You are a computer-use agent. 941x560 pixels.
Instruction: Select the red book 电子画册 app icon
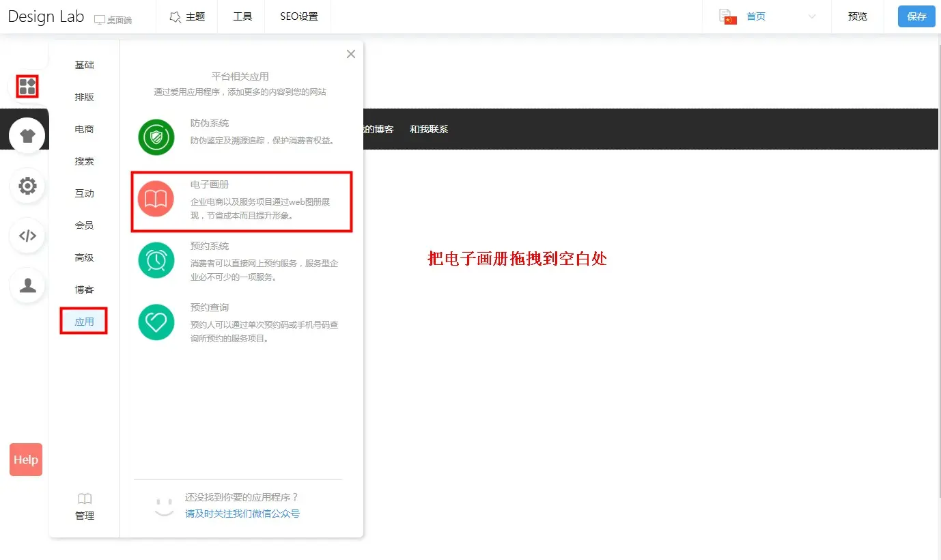pos(156,199)
